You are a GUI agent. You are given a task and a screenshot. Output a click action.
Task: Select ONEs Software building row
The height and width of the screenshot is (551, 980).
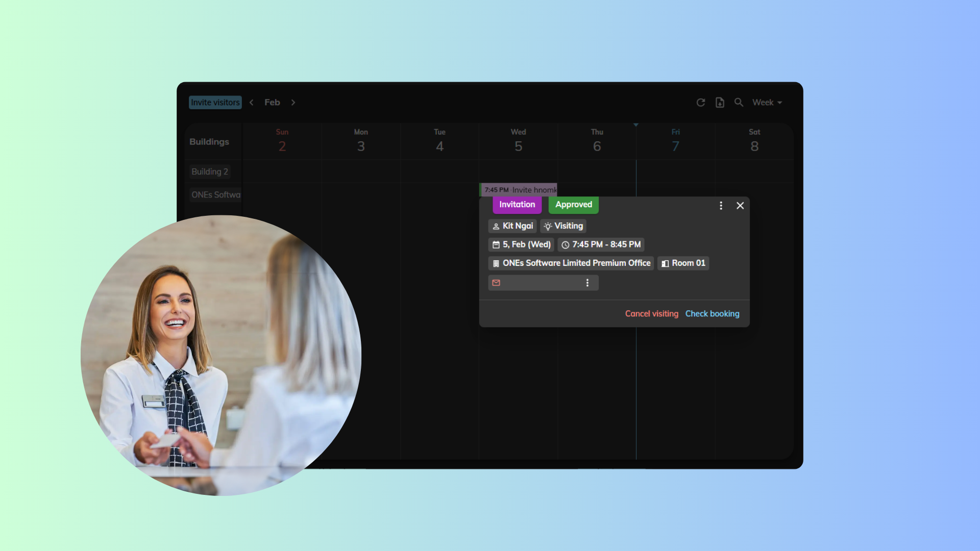(215, 195)
